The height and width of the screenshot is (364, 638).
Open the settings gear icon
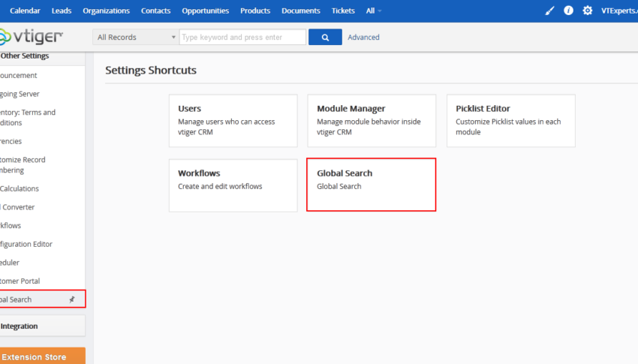pos(587,11)
